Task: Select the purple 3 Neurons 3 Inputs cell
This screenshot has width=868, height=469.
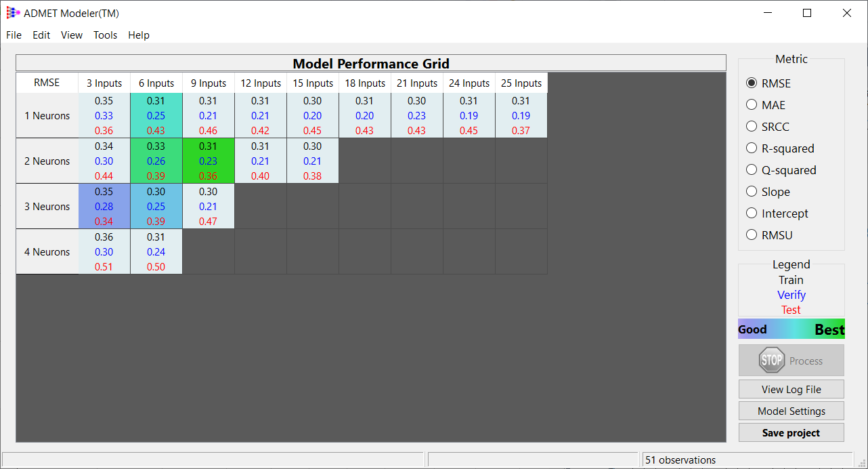Action: pyautogui.click(x=104, y=206)
